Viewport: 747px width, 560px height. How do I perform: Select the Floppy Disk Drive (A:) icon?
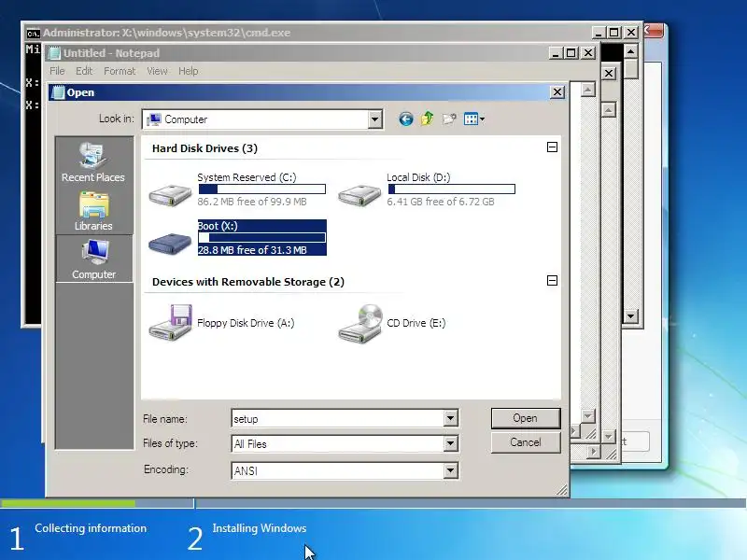tap(171, 322)
